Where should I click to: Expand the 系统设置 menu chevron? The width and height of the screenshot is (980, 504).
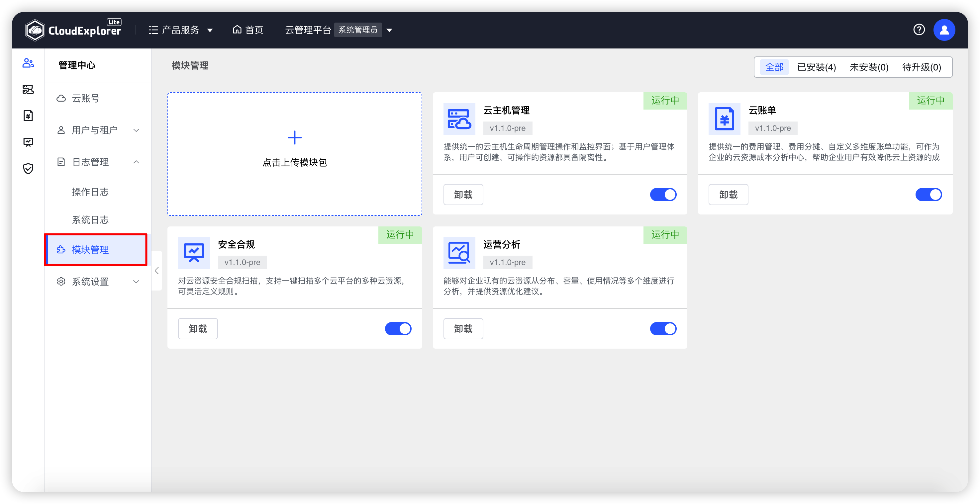pos(136,282)
